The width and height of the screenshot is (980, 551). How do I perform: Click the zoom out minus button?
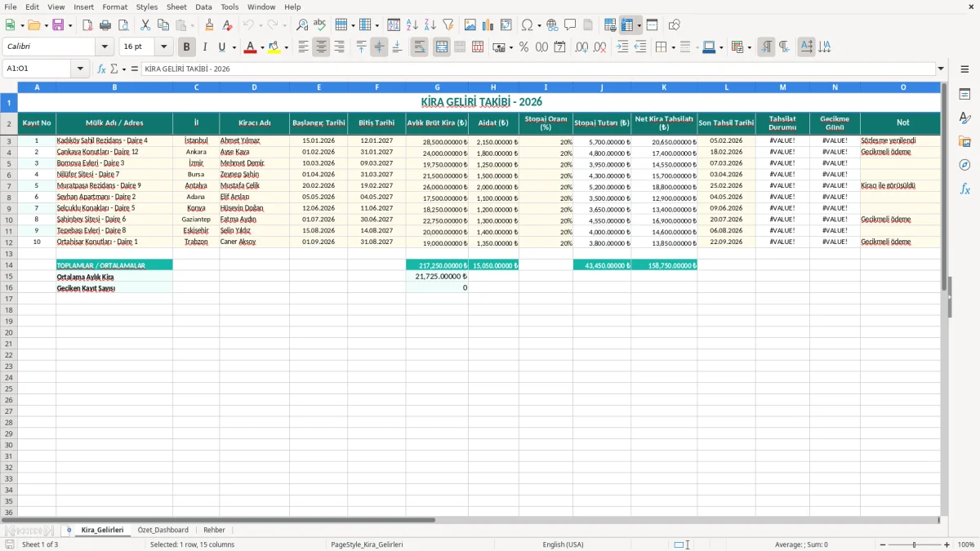coord(881,544)
